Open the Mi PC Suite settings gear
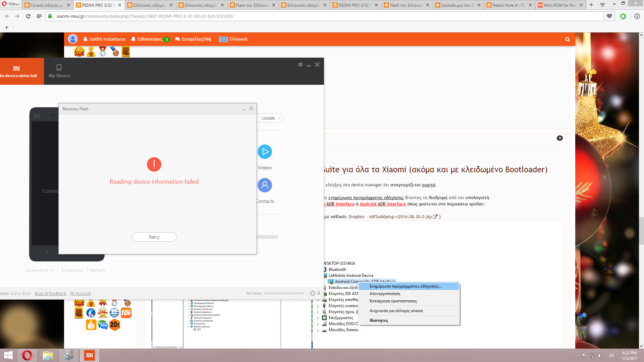 [300, 64]
